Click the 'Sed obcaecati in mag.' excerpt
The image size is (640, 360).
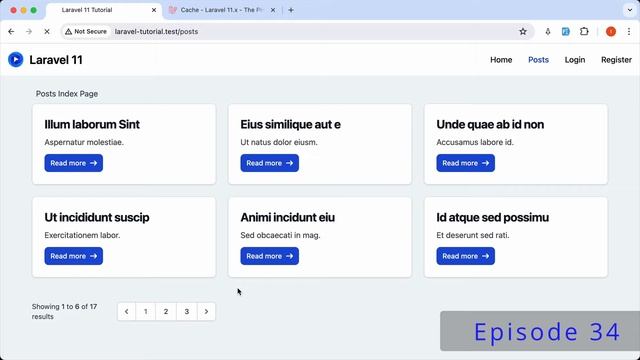click(280, 236)
